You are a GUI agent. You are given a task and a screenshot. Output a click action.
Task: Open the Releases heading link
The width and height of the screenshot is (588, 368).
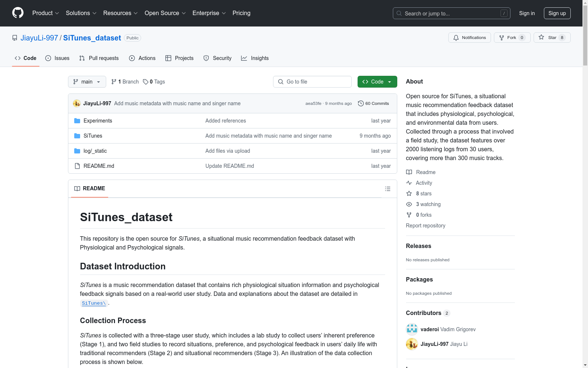(419, 246)
